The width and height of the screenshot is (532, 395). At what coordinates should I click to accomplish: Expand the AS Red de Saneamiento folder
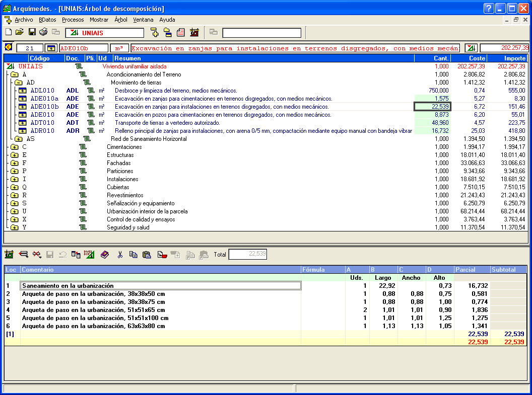pyautogui.click(x=18, y=139)
